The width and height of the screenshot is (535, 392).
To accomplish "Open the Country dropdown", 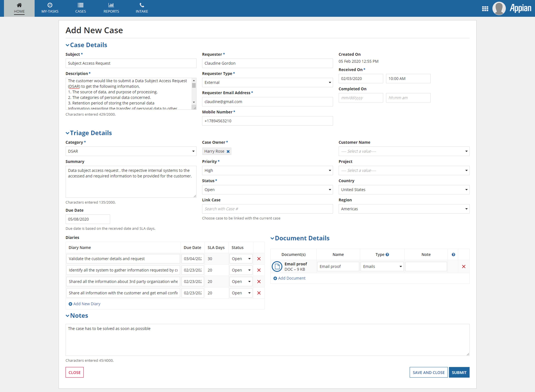I will coord(404,190).
